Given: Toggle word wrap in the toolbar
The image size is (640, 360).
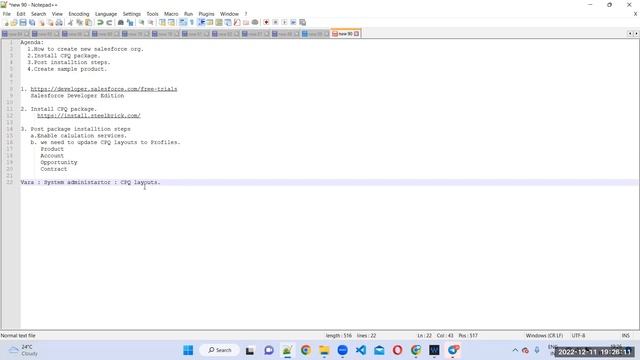Looking at the screenshot, I should coord(183,22).
